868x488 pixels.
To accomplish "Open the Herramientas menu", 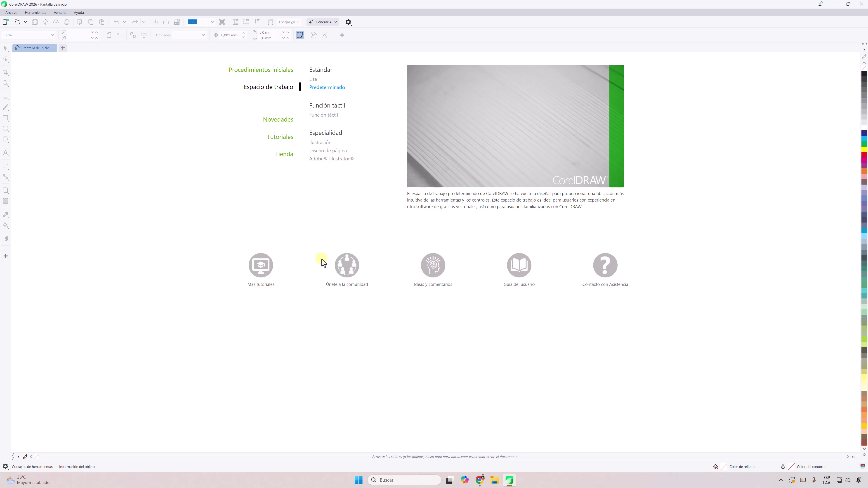I will [x=35, y=12].
